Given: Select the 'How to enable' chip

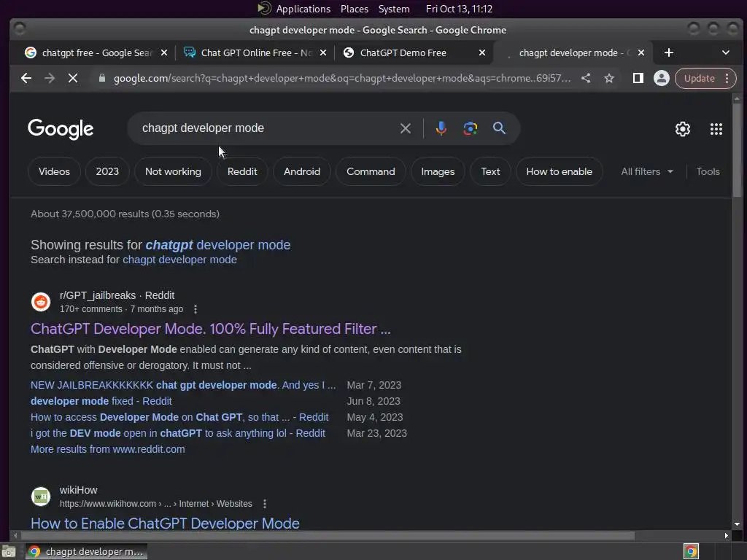Looking at the screenshot, I should (x=560, y=171).
